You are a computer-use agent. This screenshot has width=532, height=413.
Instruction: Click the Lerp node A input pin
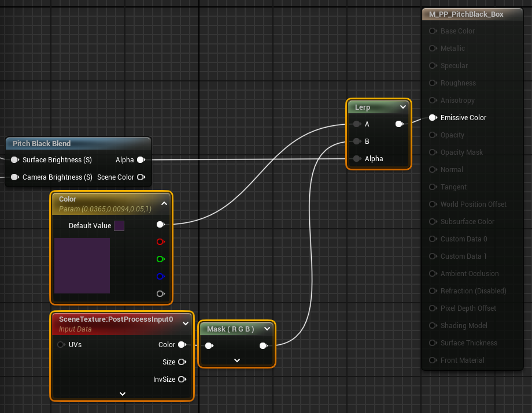click(357, 124)
